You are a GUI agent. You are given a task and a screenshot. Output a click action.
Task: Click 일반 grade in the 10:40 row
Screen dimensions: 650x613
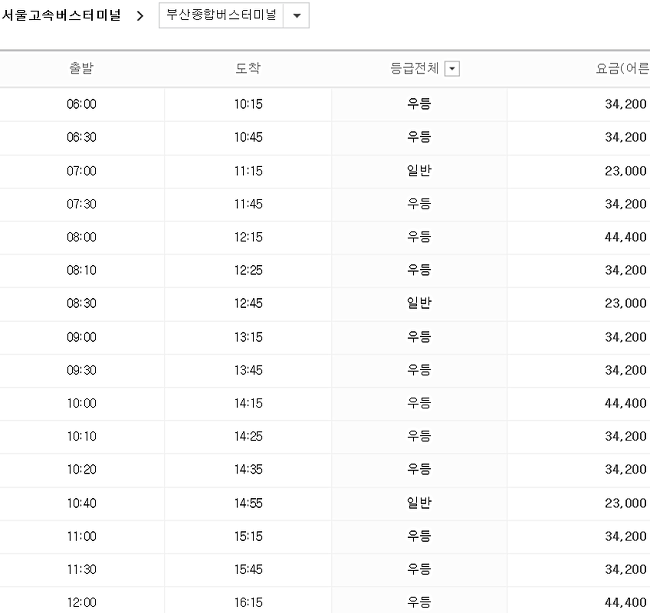tap(419, 503)
